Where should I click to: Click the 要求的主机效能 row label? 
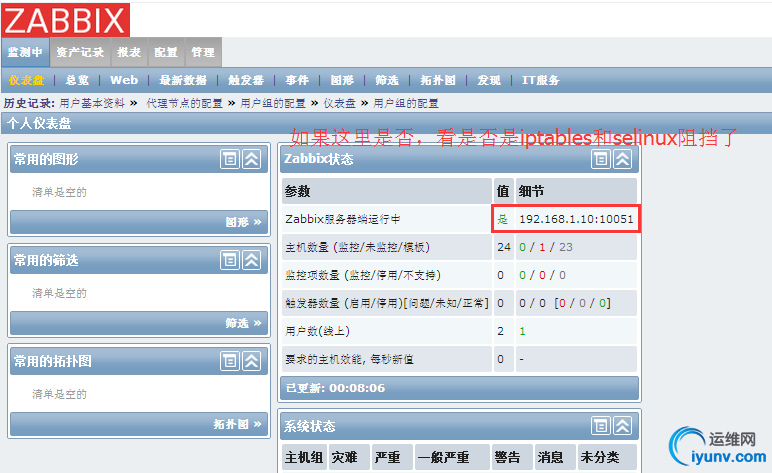coord(350,359)
